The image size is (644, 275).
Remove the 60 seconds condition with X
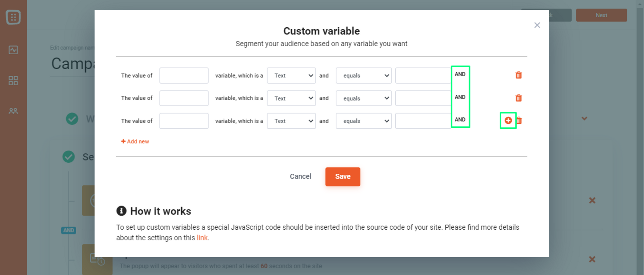click(592, 259)
